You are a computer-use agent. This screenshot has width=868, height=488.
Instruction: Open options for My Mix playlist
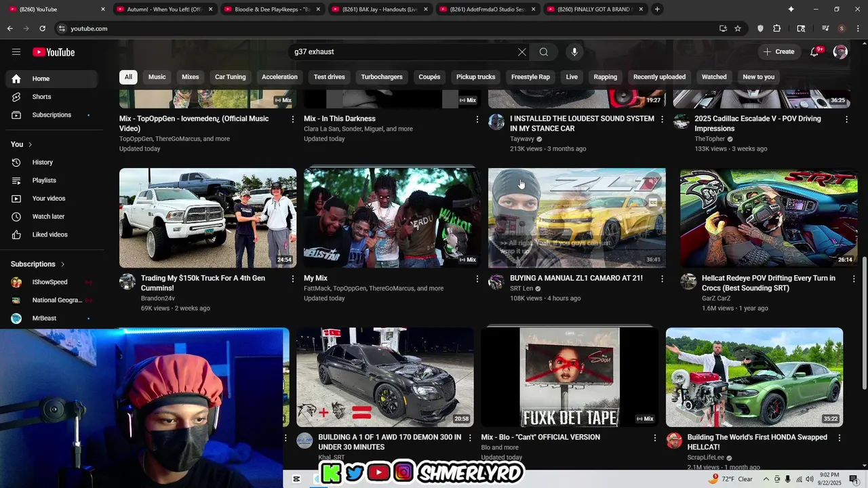(477, 279)
